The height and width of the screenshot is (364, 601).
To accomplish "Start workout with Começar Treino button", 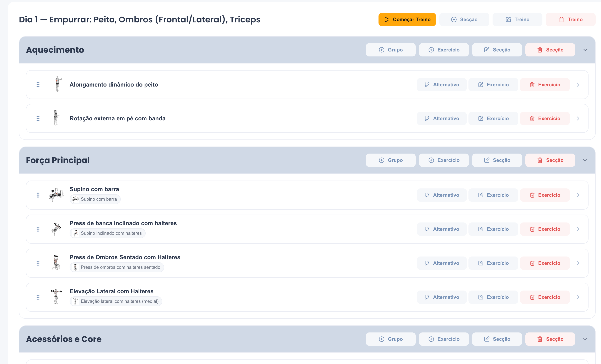I will (x=407, y=20).
